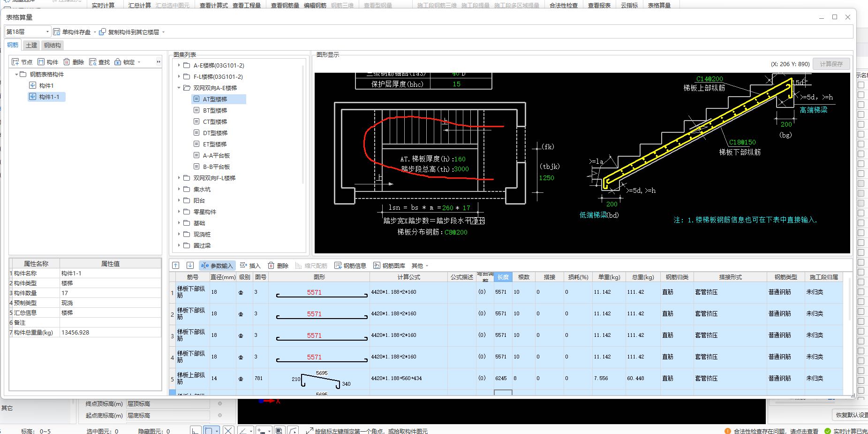
Task: Open 钢筋信息 rebar info icon
Action: (338, 266)
